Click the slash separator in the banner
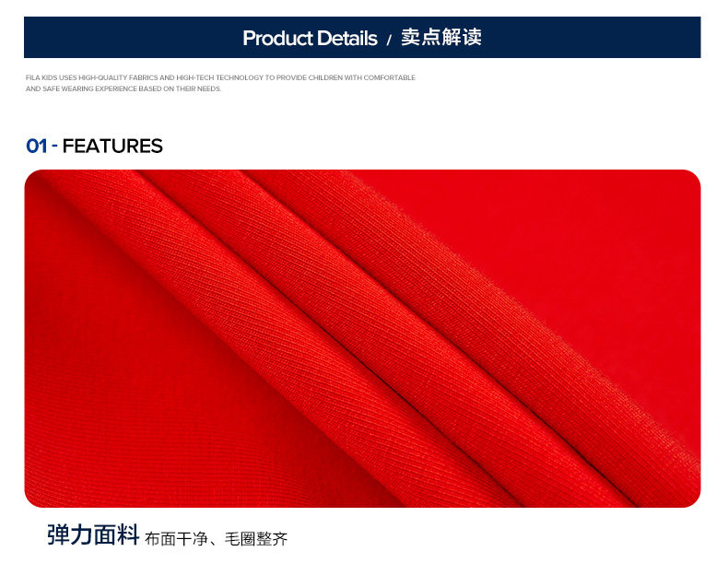The height and width of the screenshot is (575, 728). click(x=389, y=41)
